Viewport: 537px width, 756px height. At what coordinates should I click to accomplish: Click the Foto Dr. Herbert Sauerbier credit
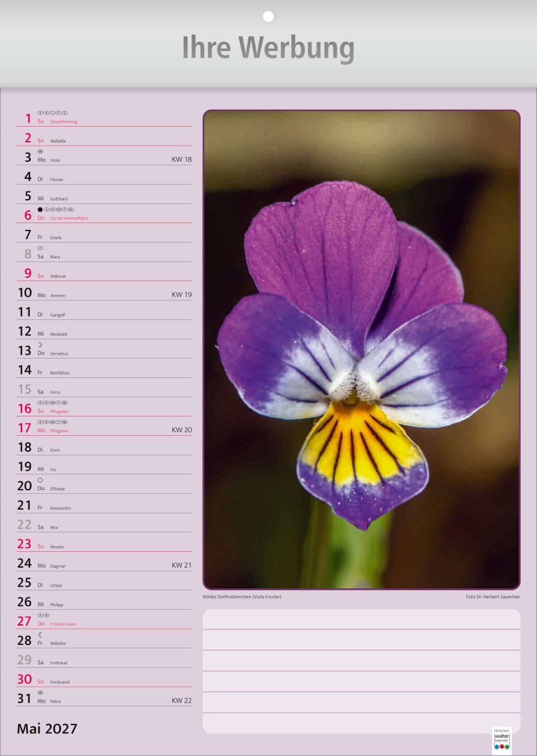(494, 597)
